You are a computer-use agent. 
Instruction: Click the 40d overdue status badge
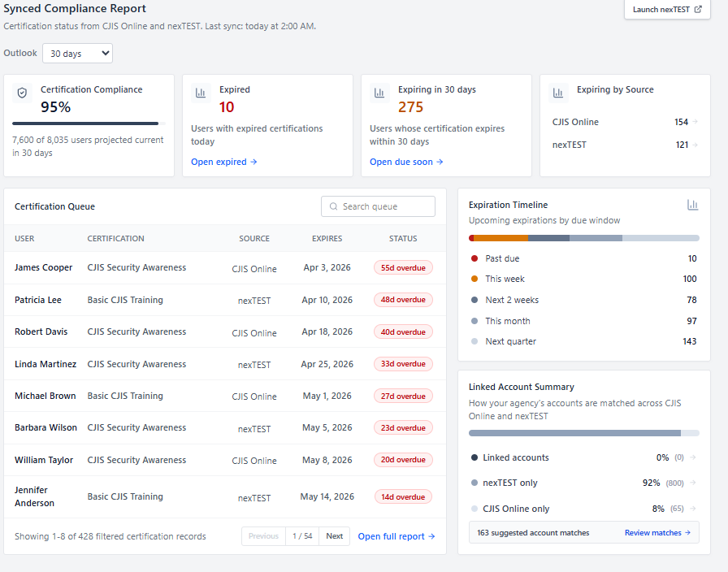click(403, 332)
